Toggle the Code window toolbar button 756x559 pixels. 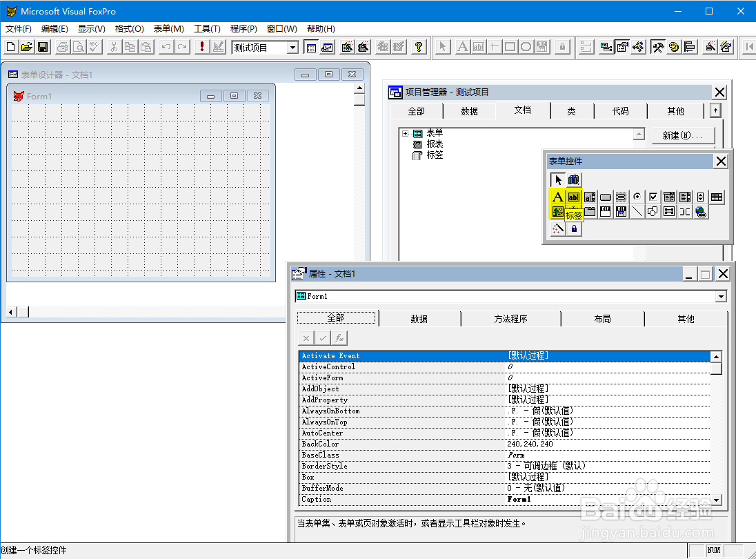(638, 47)
